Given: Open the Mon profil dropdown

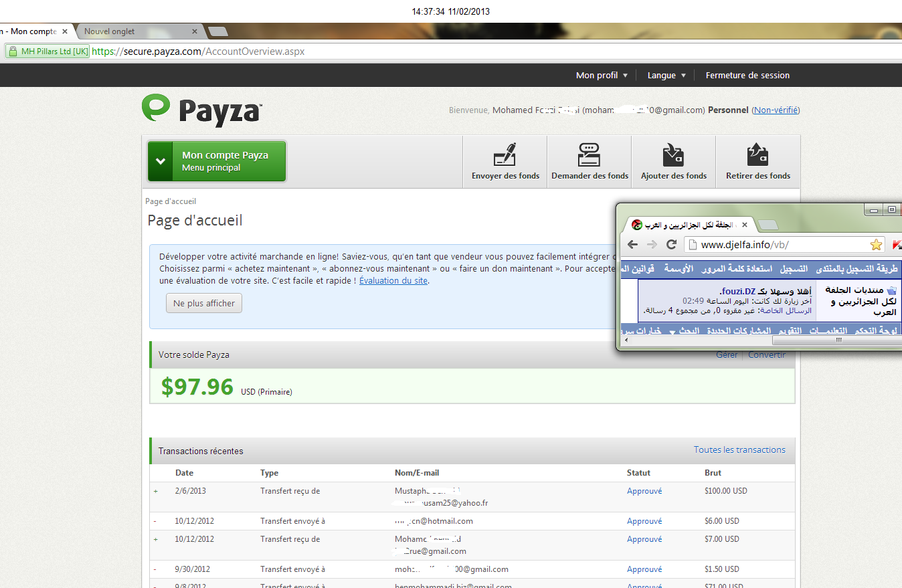Looking at the screenshot, I should coord(602,76).
